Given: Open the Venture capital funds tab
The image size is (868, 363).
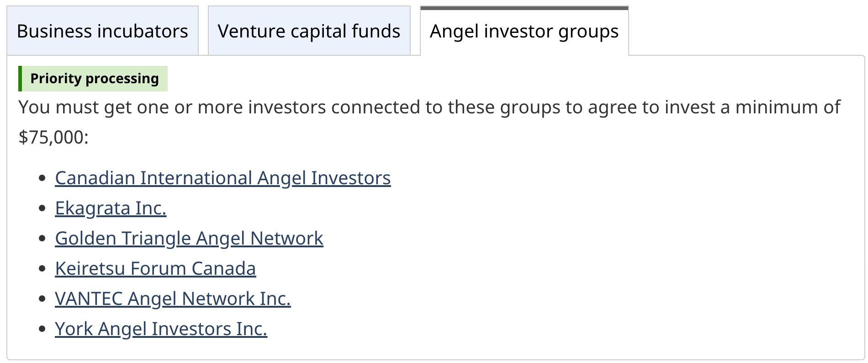Looking at the screenshot, I should pyautogui.click(x=309, y=31).
